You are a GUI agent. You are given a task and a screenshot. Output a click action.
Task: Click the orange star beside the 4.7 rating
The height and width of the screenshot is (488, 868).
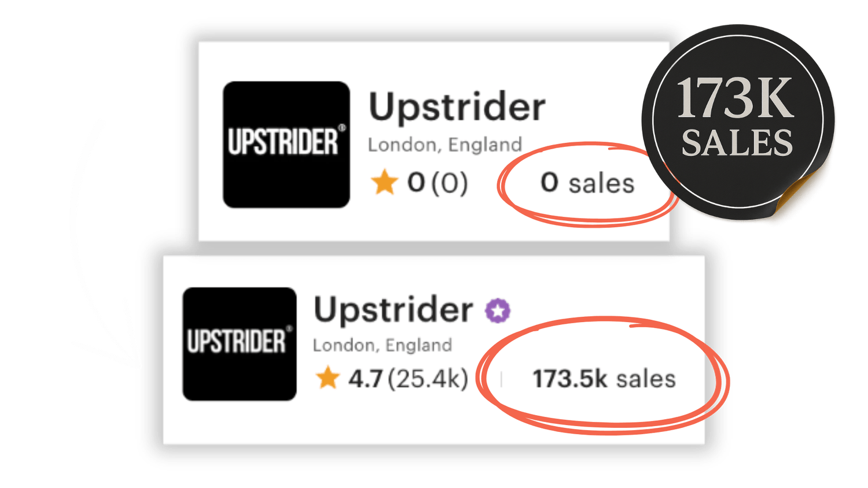(x=328, y=379)
